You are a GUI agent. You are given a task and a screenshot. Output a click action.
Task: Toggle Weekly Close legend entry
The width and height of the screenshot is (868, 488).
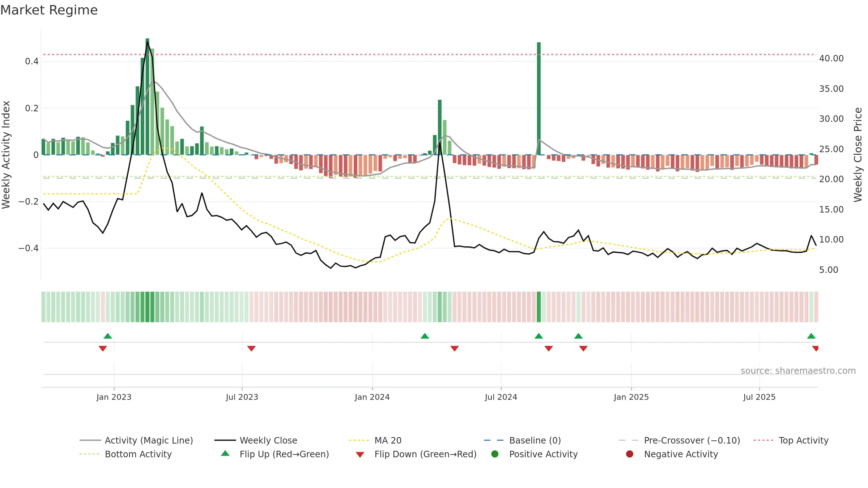pyautogui.click(x=256, y=440)
